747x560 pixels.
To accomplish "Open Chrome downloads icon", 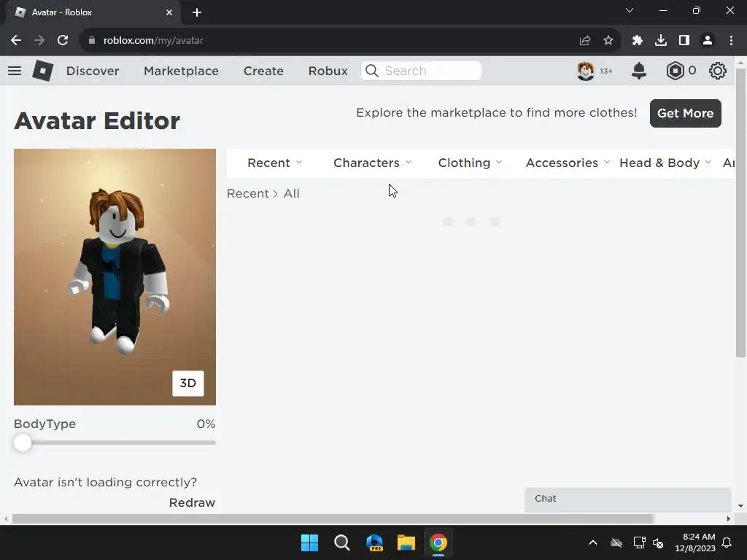I will click(x=661, y=41).
